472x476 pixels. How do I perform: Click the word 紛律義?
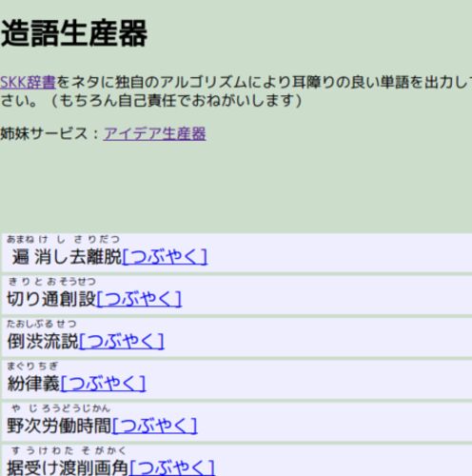[33, 384]
